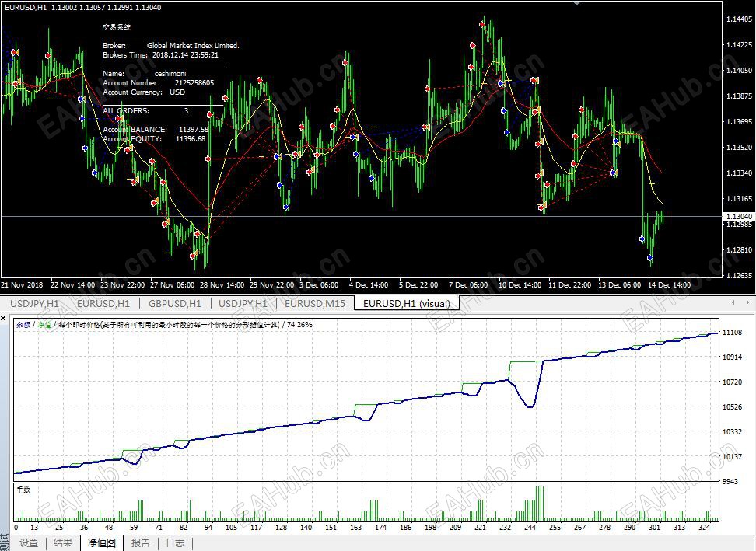Click the Account EQUITY value 11396.68
756x551 pixels.
(x=191, y=138)
